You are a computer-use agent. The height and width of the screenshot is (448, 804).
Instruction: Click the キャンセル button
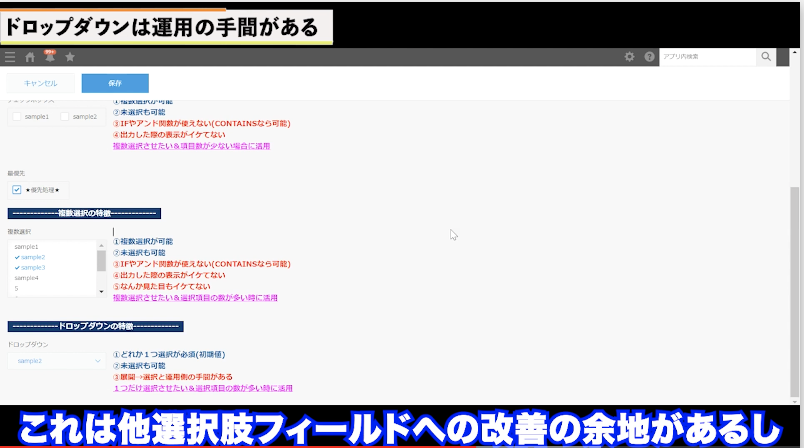point(41,83)
